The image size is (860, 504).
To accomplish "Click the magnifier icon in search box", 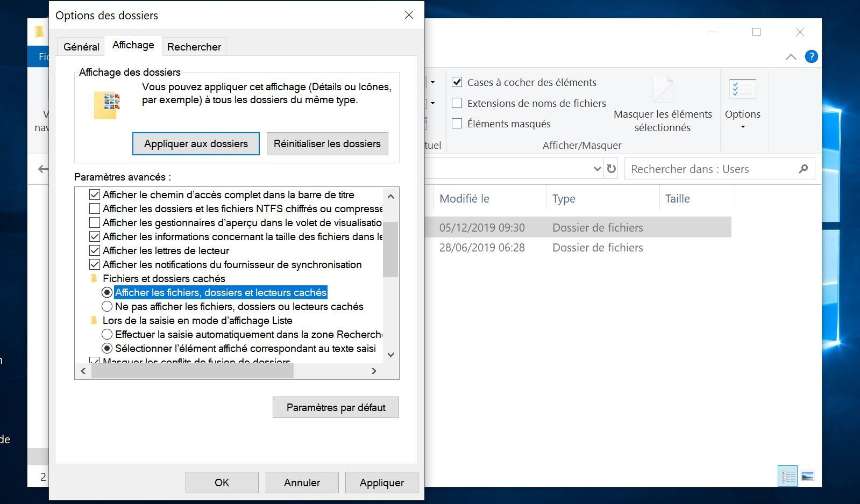I will [x=803, y=169].
